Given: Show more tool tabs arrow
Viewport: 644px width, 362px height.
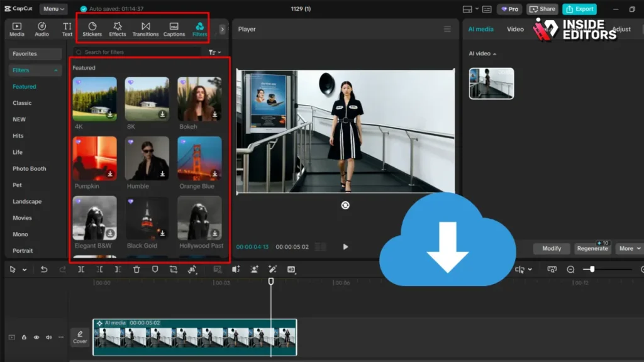Looking at the screenshot, I should (222, 29).
